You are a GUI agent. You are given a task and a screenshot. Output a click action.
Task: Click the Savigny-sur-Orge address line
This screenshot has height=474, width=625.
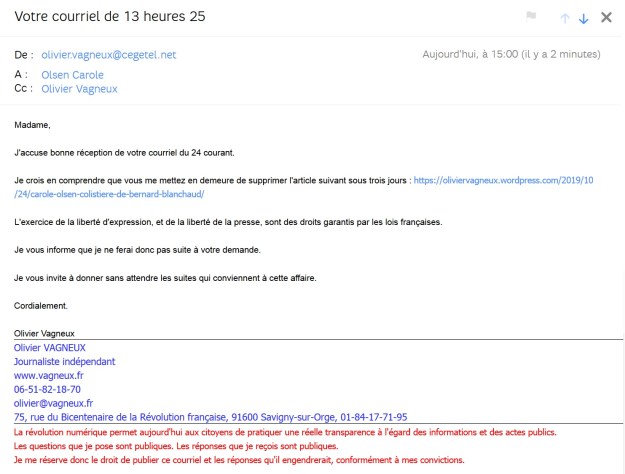210,417
